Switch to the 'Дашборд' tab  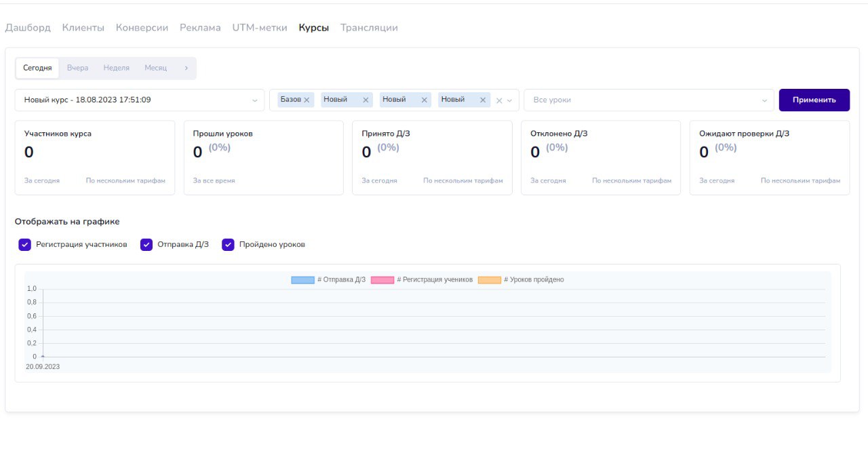pos(28,28)
